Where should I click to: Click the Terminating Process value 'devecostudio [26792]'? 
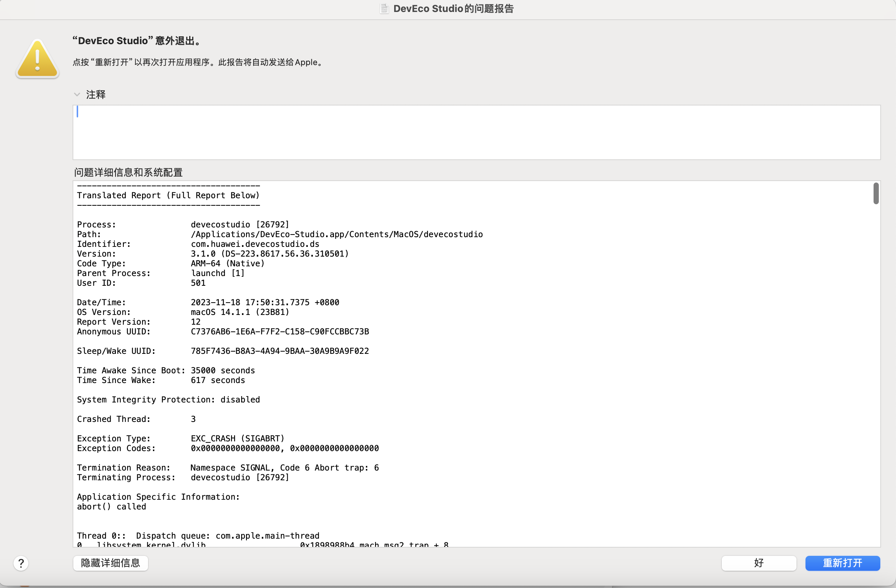[240, 477]
